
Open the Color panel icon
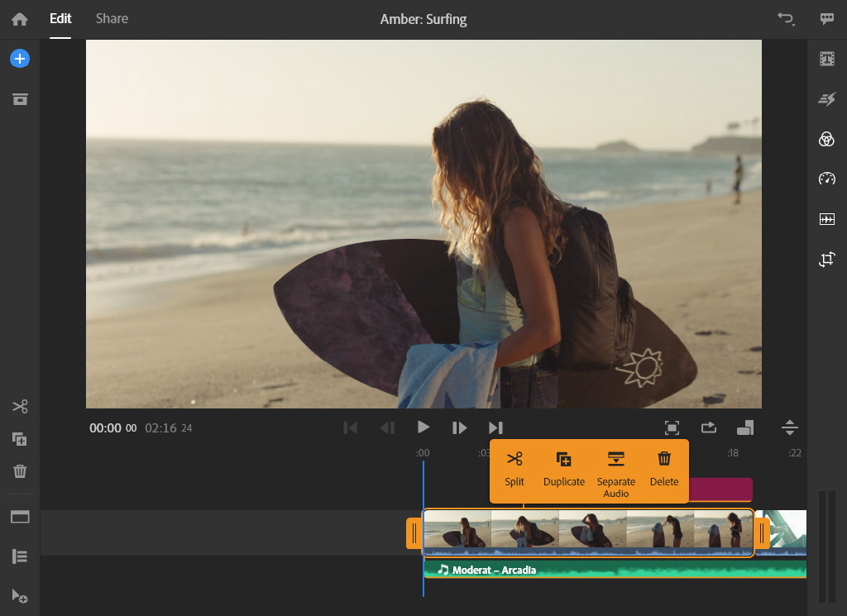pyautogui.click(x=826, y=139)
